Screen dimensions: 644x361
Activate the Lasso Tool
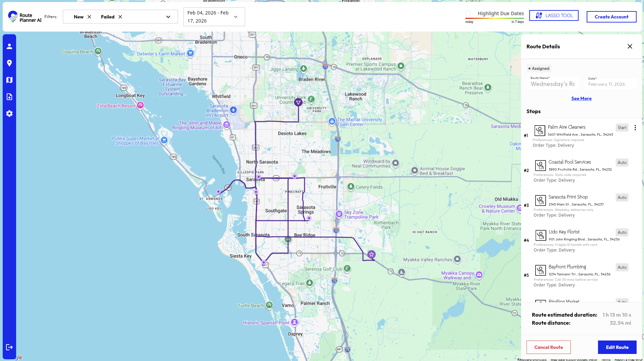click(553, 15)
